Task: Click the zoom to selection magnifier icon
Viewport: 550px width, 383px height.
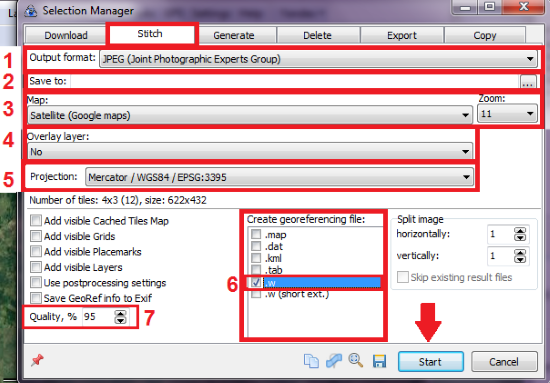Action: [x=356, y=361]
